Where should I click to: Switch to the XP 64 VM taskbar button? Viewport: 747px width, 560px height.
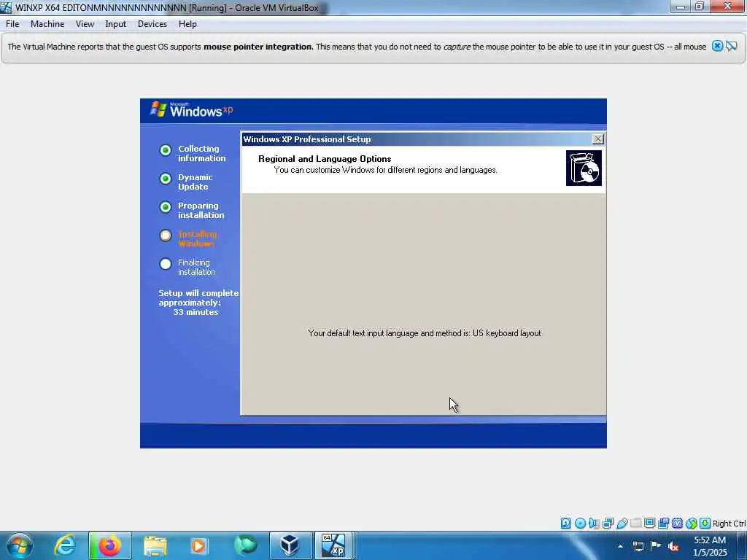pyautogui.click(x=333, y=545)
